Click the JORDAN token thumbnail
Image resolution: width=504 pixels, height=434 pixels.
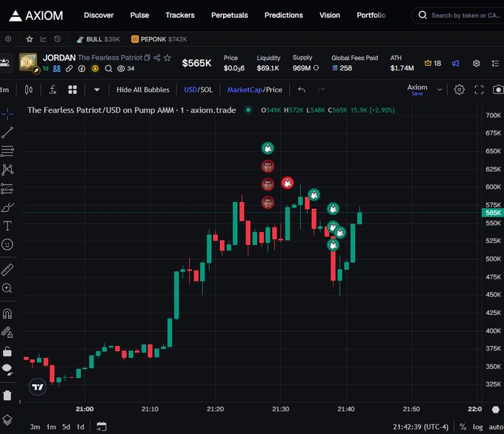[x=28, y=62]
